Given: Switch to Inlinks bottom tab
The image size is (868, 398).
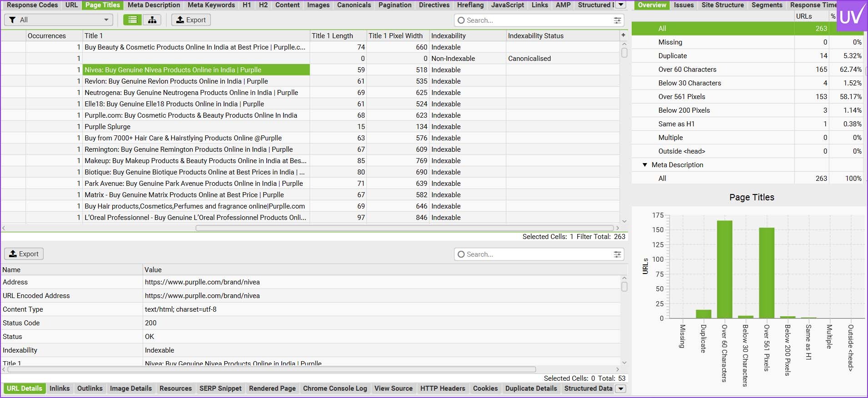Looking at the screenshot, I should pyautogui.click(x=60, y=388).
